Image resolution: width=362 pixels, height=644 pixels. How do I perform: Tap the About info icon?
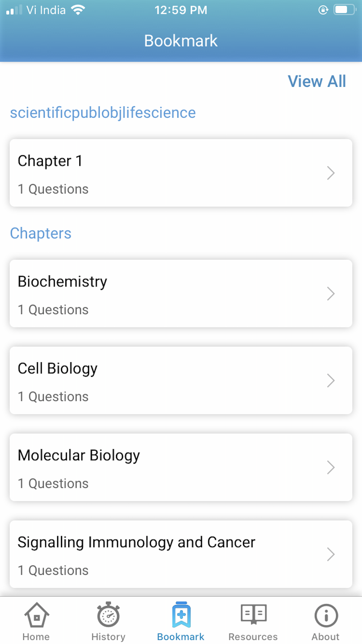click(326, 615)
